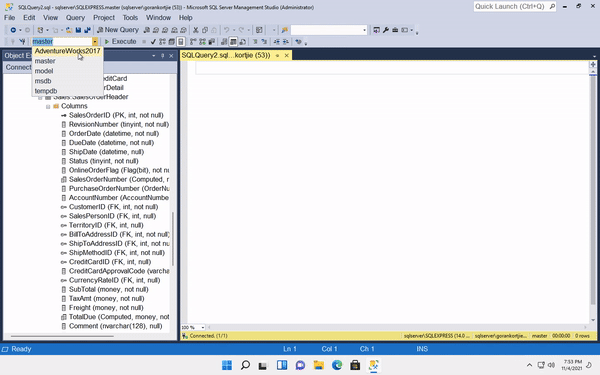Viewport: 600px width, 375px height.
Task: Open the View menu
Action: coord(51,18)
